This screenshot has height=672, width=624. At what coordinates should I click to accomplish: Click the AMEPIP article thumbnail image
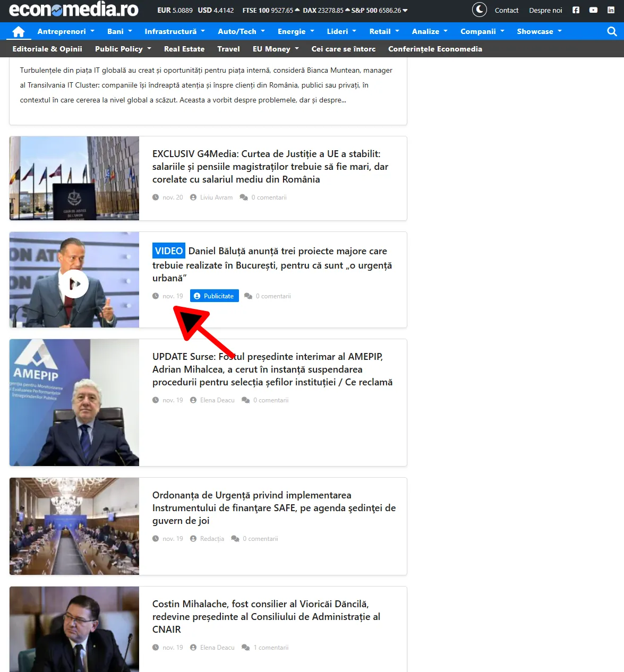tap(74, 402)
